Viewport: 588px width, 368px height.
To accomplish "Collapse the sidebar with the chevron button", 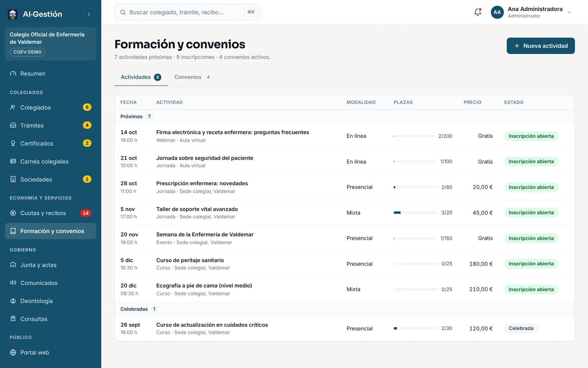I will pos(89,14).
